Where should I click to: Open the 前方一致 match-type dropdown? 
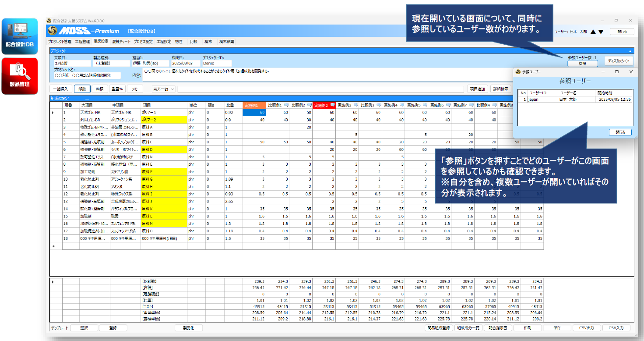point(163,89)
